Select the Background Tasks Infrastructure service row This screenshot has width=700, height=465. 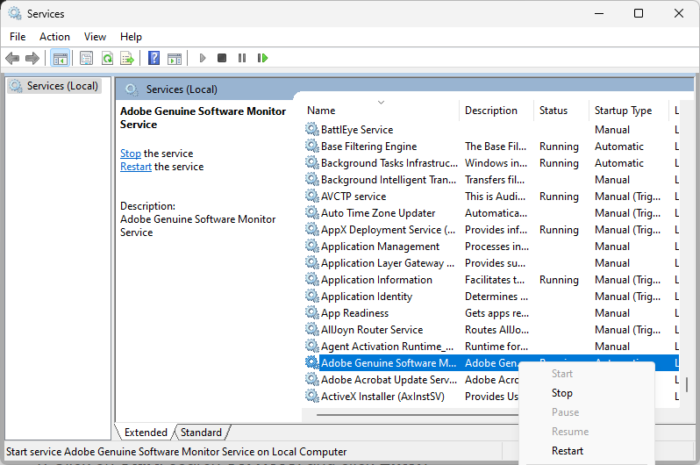[x=491, y=163]
